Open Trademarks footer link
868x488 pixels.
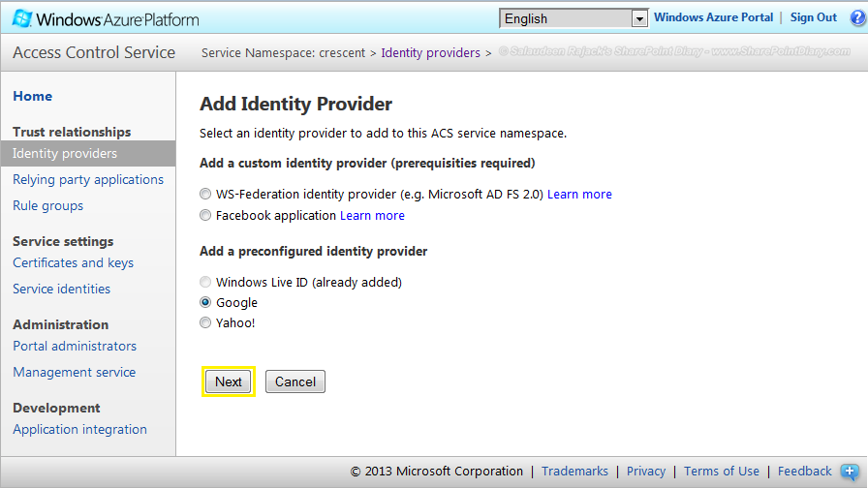click(574, 472)
